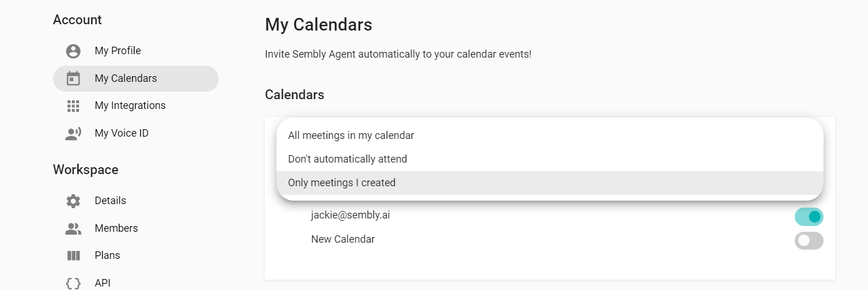Enable the New Calendar toggle

coord(809,240)
